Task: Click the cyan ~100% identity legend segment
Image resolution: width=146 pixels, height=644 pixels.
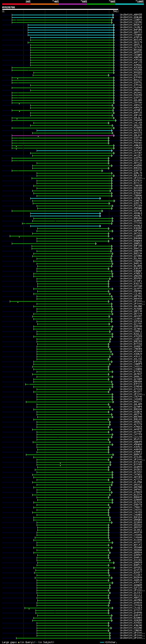Action: tap(130, 4)
